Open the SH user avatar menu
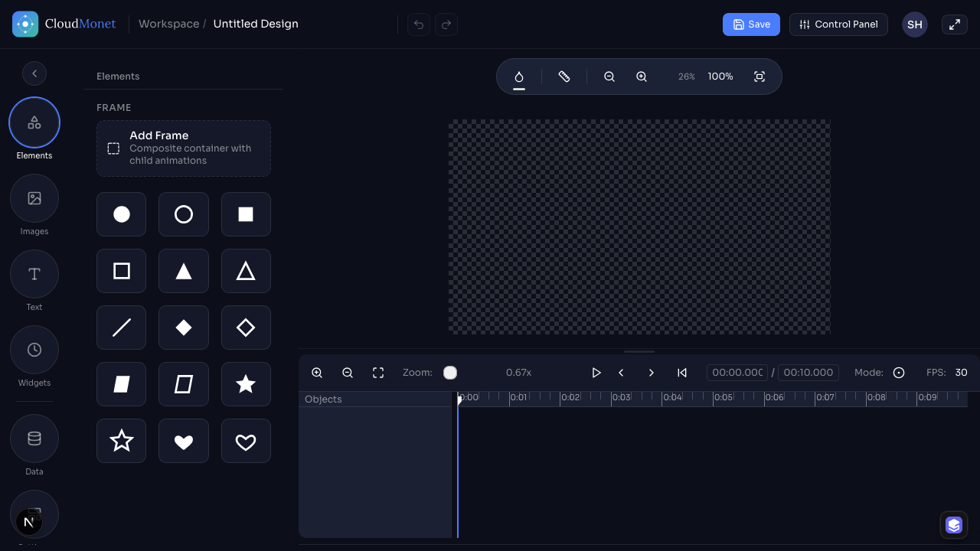Image resolution: width=980 pixels, height=551 pixels. pyautogui.click(x=915, y=24)
